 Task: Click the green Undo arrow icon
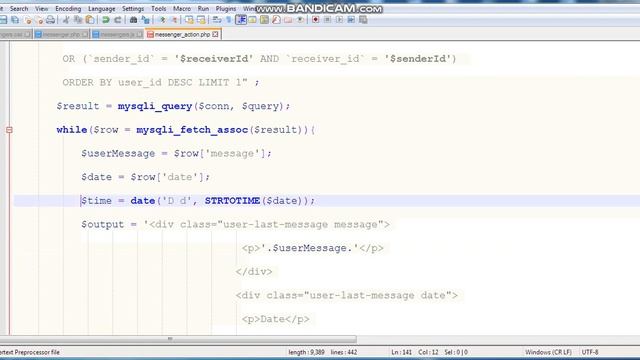point(106,20)
